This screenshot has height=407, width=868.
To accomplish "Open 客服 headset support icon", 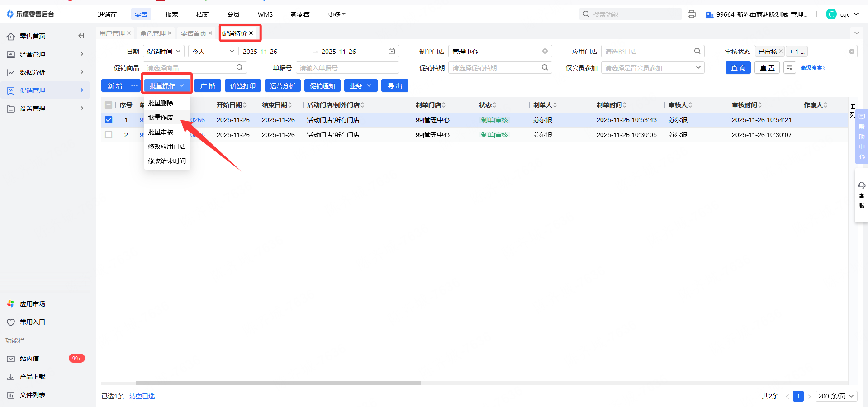I will pyautogui.click(x=861, y=185).
